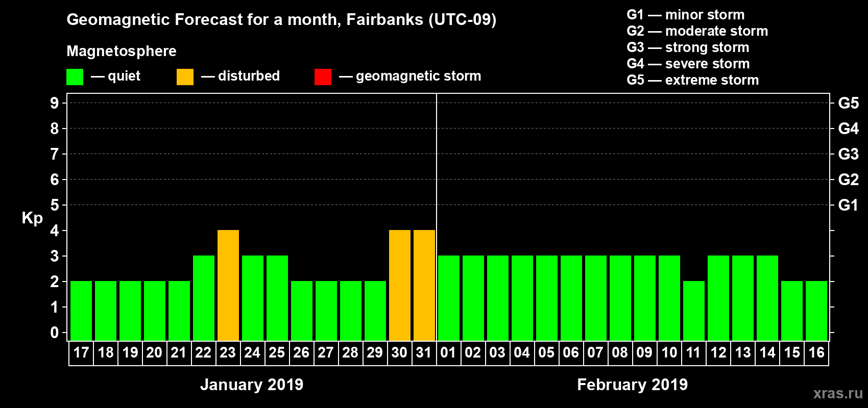Click the G5 right-axis label
Viewport: 868px width, 408px height.
tap(849, 103)
